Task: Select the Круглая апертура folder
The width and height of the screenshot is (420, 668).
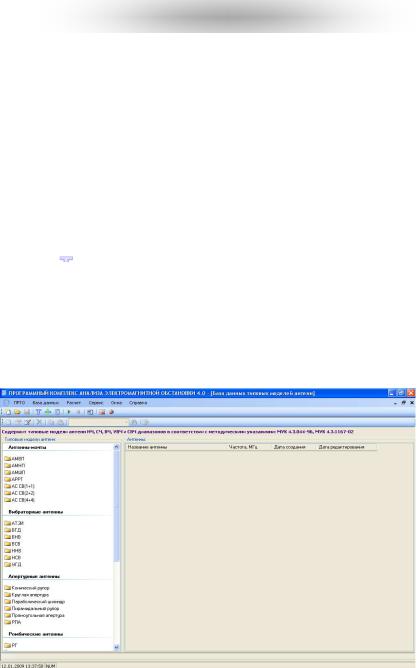Action: [x=27, y=595]
